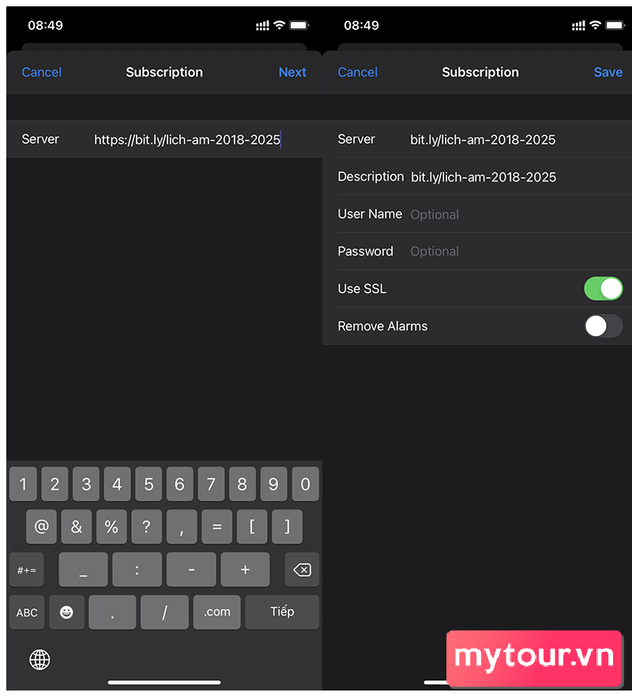Tap the underscore key
Viewport: 632px width, 700px height.
coord(83,570)
